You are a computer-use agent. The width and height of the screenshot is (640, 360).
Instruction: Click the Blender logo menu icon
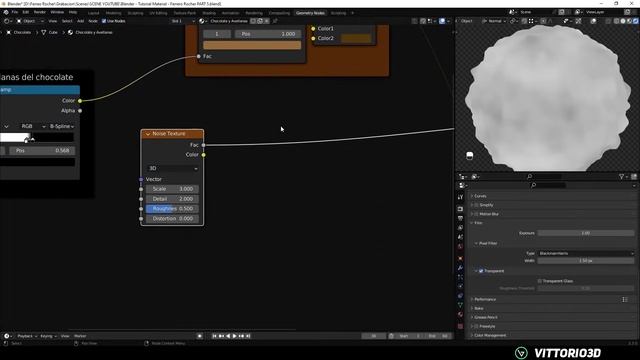[6, 12]
